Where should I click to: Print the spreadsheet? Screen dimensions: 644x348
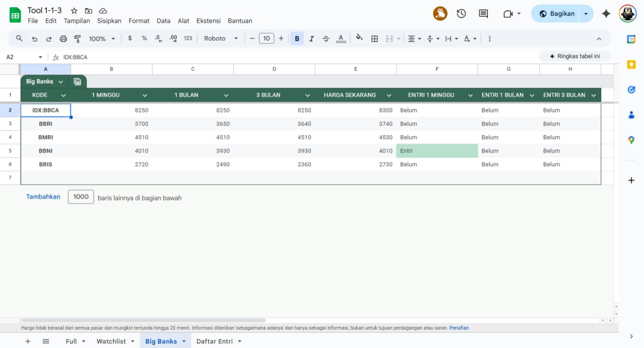(63, 38)
